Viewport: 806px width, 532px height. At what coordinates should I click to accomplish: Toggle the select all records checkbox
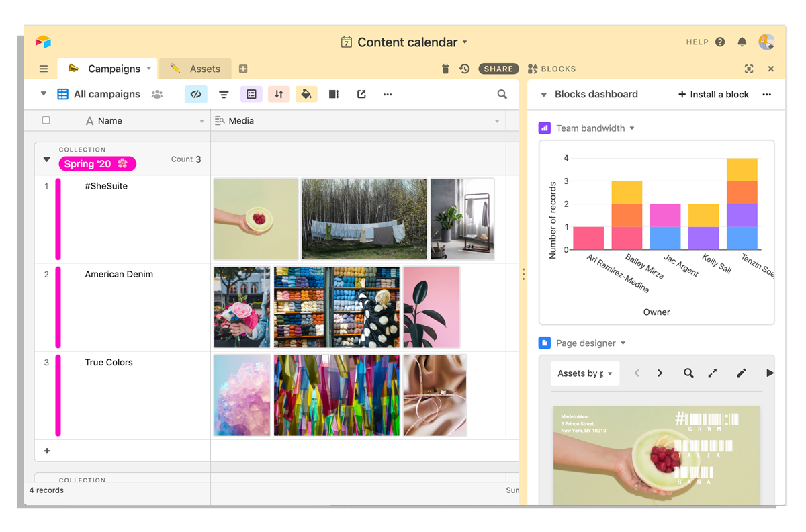click(46, 120)
